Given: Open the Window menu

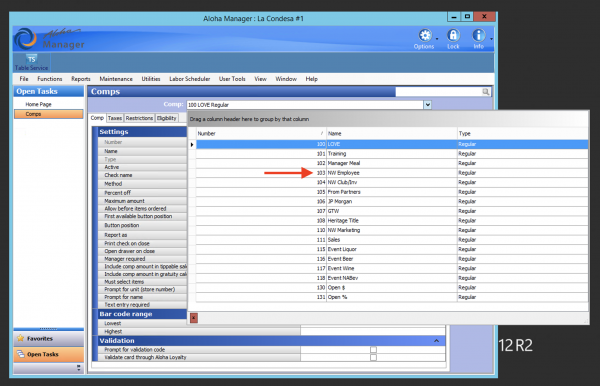Looking at the screenshot, I should point(286,79).
